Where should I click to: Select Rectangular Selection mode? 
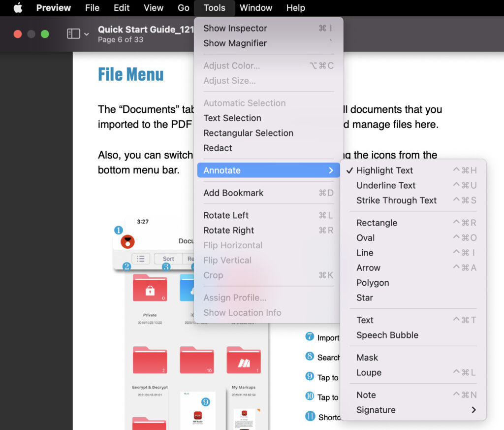point(268,133)
